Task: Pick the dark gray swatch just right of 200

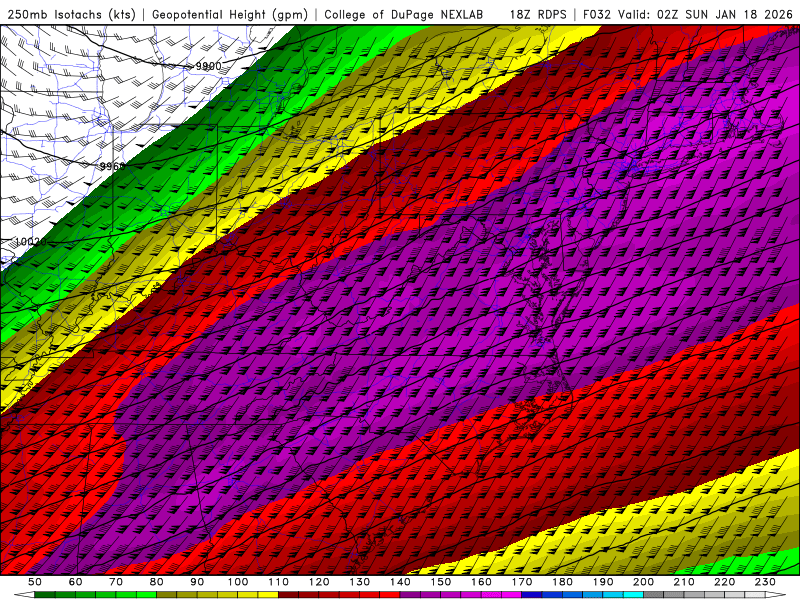Action: [654, 594]
